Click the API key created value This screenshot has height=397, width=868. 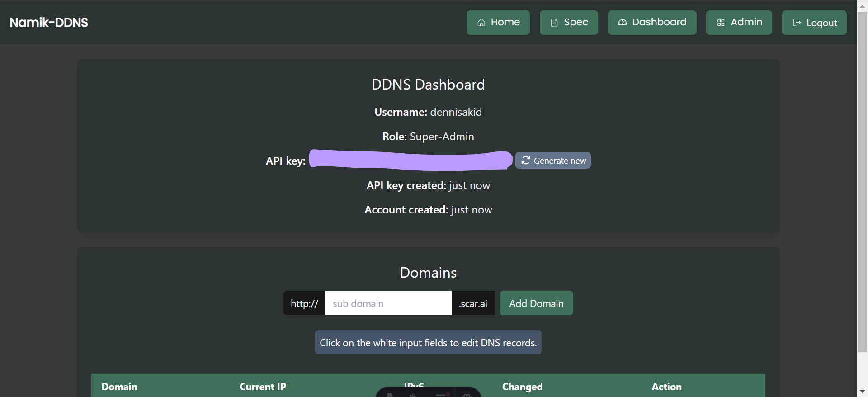click(469, 185)
